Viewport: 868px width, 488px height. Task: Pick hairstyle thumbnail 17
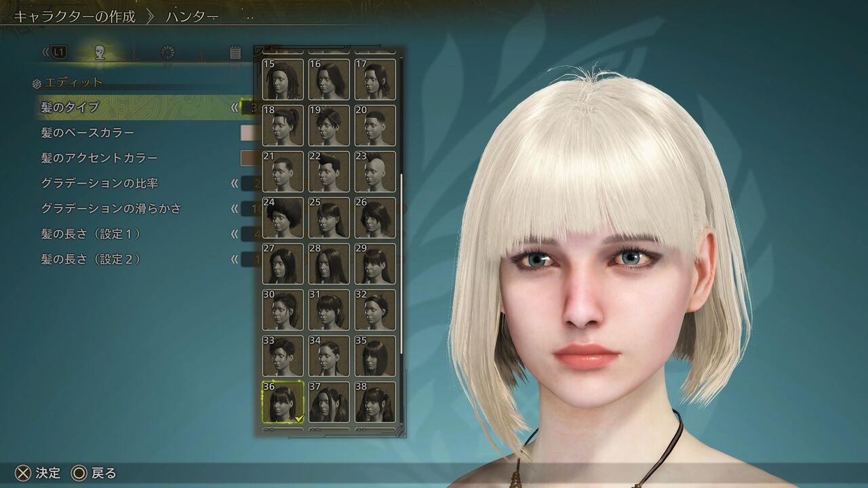tap(375, 79)
